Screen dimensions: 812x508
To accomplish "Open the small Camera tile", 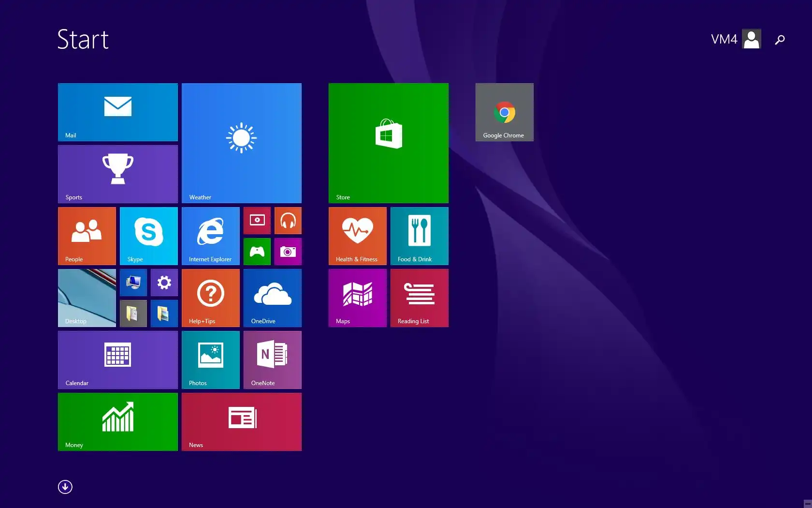I will (288, 252).
